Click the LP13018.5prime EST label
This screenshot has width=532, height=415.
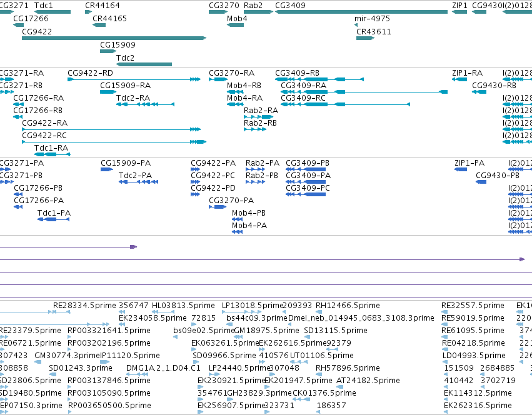(252, 306)
